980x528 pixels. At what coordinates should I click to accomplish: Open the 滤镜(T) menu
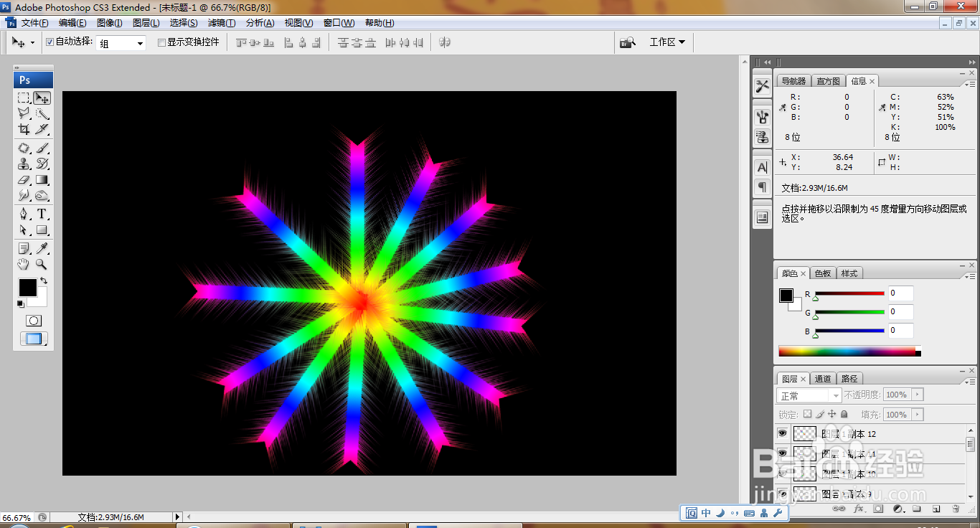[222, 23]
